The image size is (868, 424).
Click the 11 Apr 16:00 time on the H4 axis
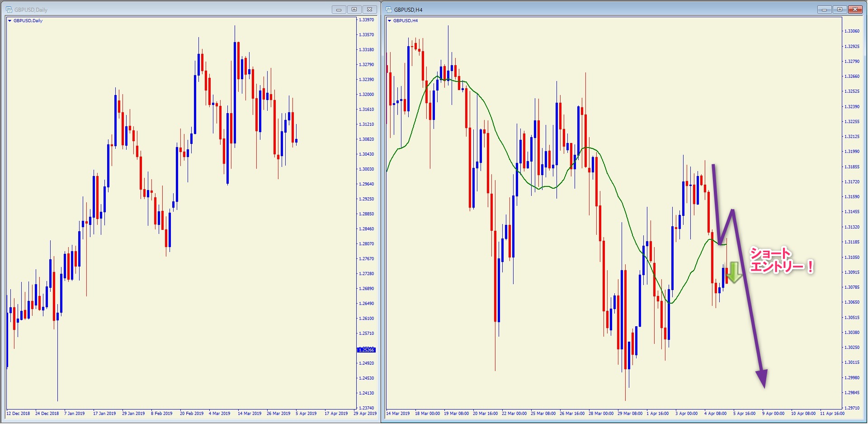point(832,414)
